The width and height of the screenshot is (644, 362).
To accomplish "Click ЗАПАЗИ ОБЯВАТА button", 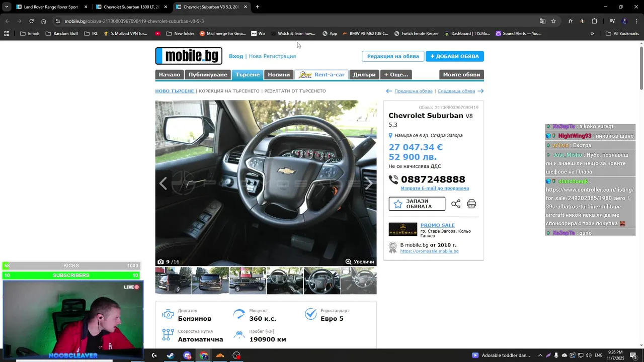I will [417, 204].
